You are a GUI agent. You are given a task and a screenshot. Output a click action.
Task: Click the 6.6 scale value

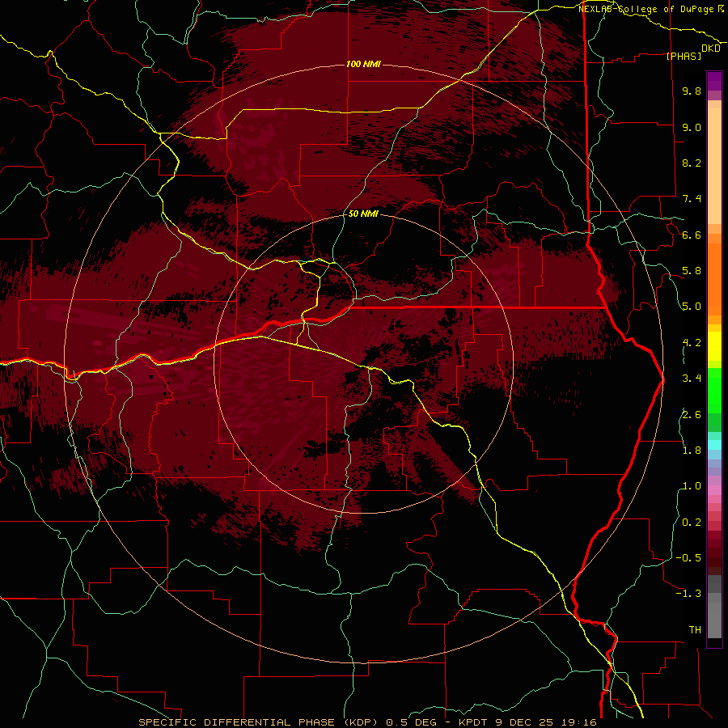tap(692, 235)
